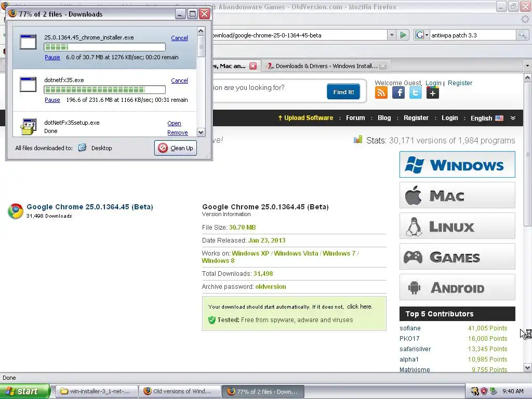Click the 'click here' download link
The height and width of the screenshot is (399, 532).
(x=359, y=307)
